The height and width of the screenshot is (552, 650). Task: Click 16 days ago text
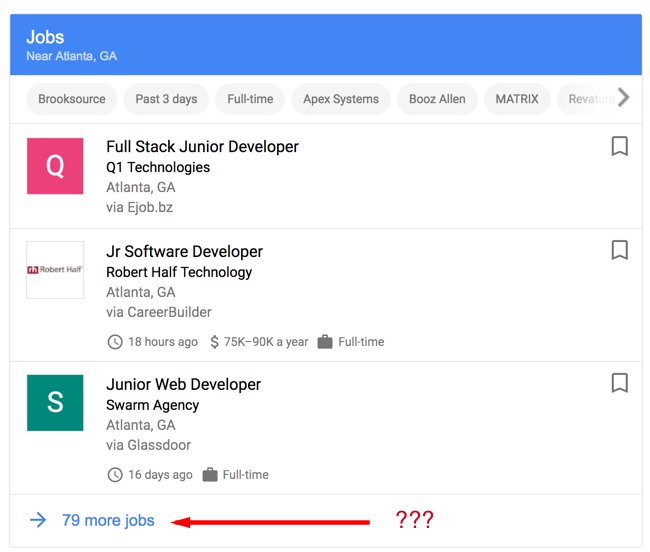[x=160, y=475]
